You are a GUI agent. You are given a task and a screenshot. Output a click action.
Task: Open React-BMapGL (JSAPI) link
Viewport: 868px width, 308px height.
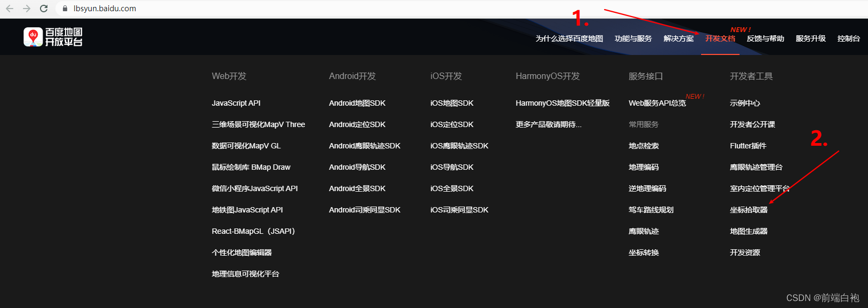pyautogui.click(x=253, y=231)
